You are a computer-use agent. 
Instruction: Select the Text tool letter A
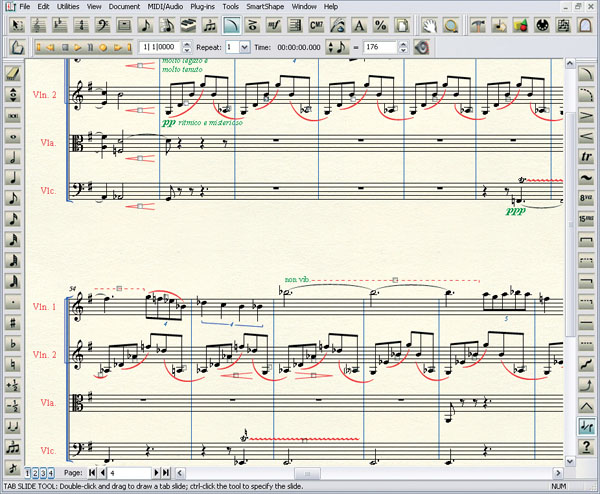coord(359,26)
